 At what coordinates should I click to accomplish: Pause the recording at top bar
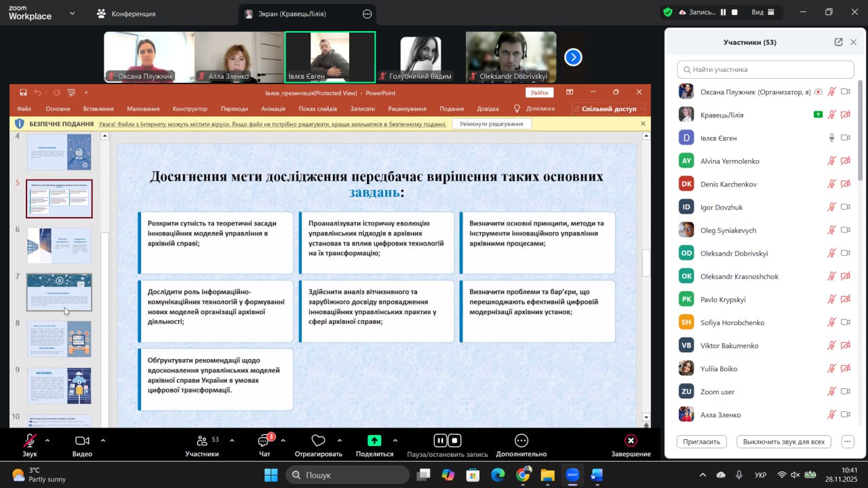click(x=723, y=12)
